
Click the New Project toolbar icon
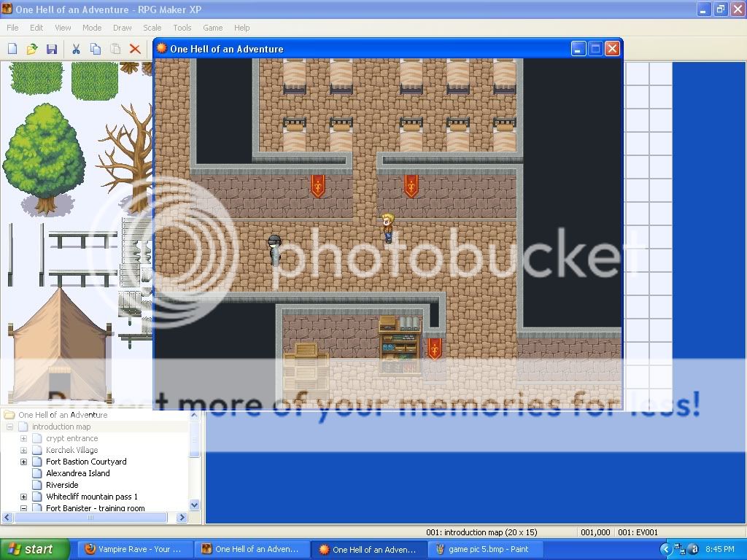tap(12, 49)
